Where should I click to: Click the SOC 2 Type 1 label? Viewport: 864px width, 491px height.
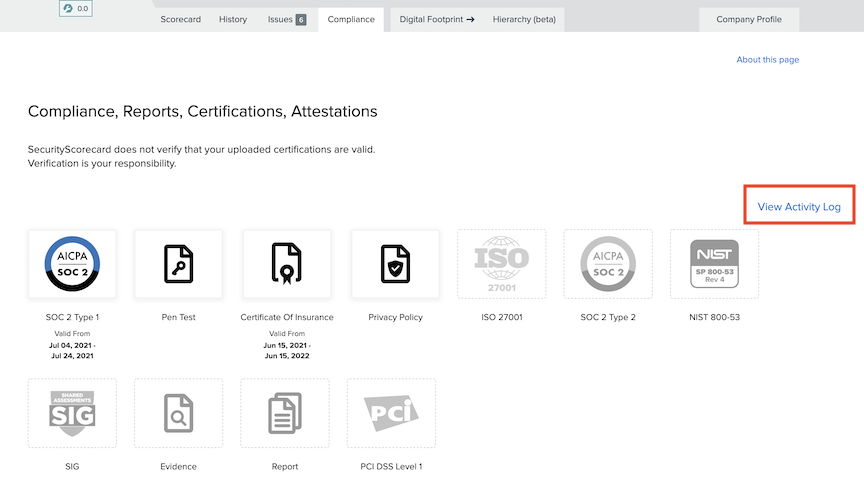tap(72, 317)
